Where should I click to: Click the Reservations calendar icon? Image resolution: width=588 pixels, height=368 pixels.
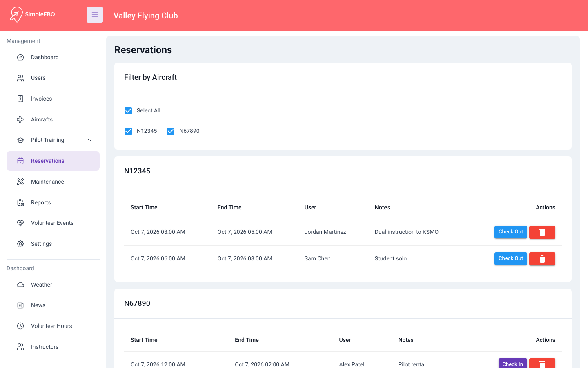tap(20, 161)
